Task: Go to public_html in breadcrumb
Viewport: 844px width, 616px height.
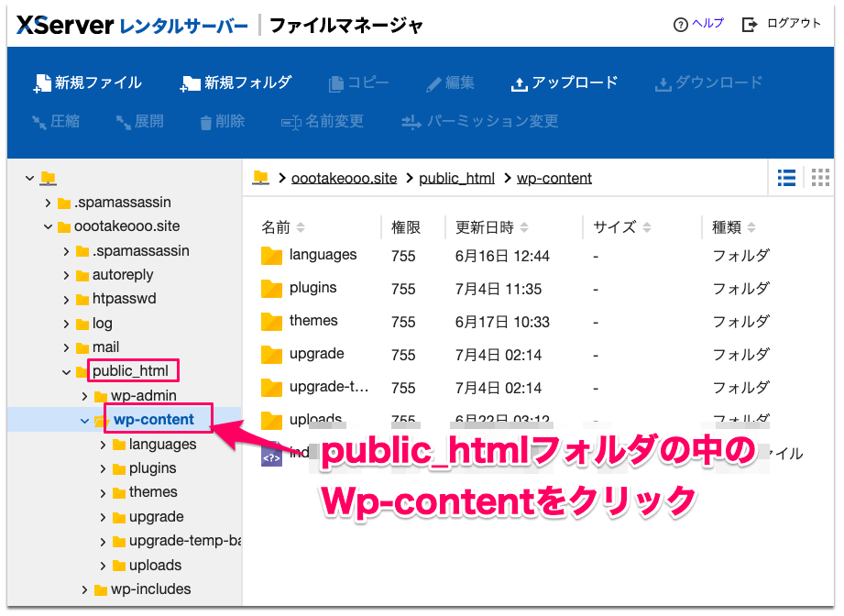Action: point(456,178)
